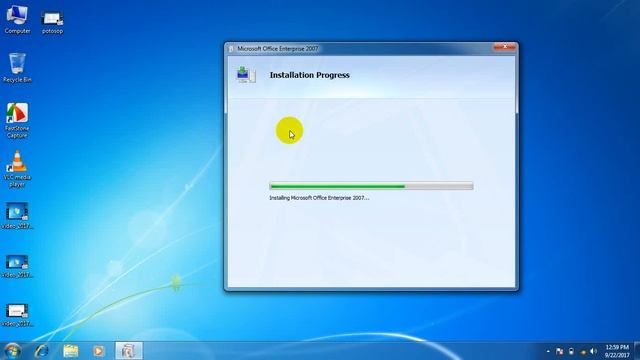Viewport: 640px width, 360px height.
Task: Click the Office setup title bar icon
Action: pyautogui.click(x=231, y=49)
